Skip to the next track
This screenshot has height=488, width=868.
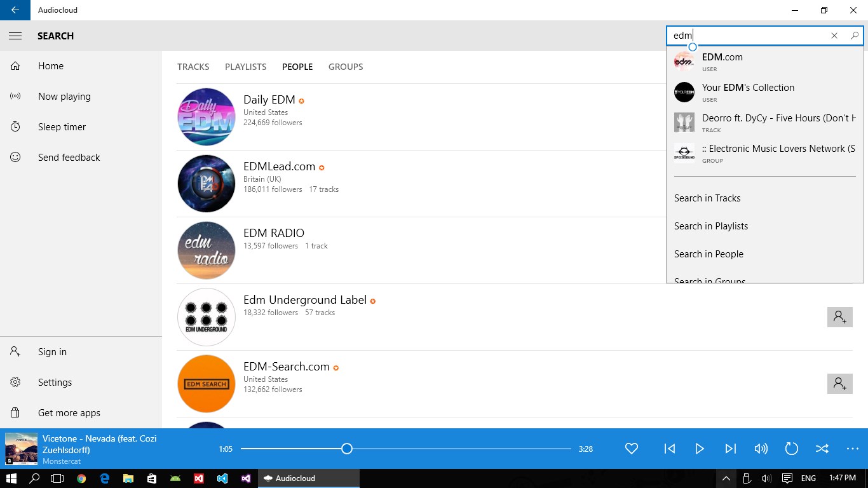coord(730,449)
